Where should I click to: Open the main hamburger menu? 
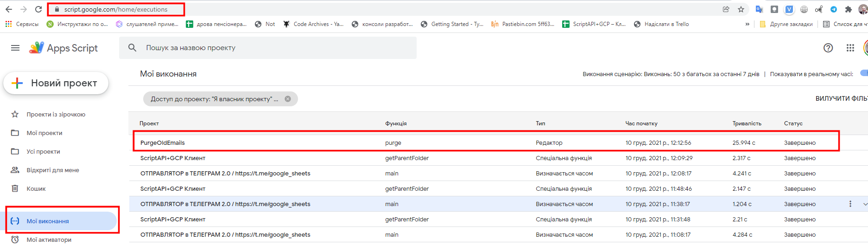coord(15,48)
